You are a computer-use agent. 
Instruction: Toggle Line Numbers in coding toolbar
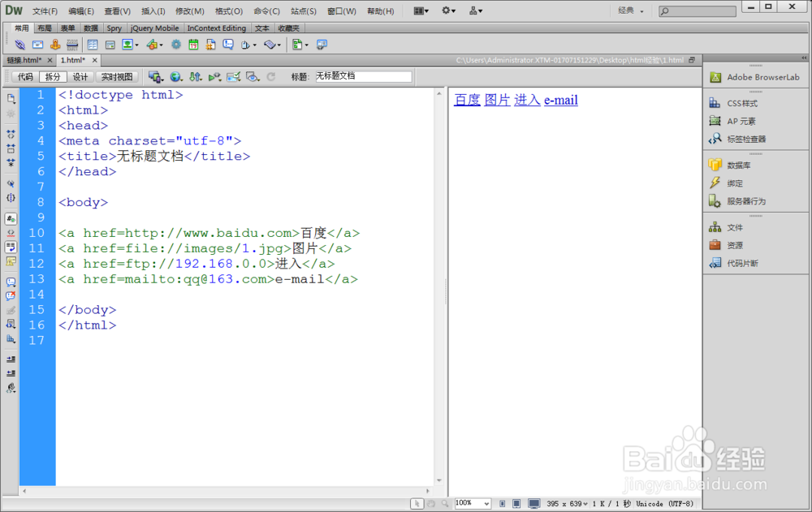[x=11, y=218]
